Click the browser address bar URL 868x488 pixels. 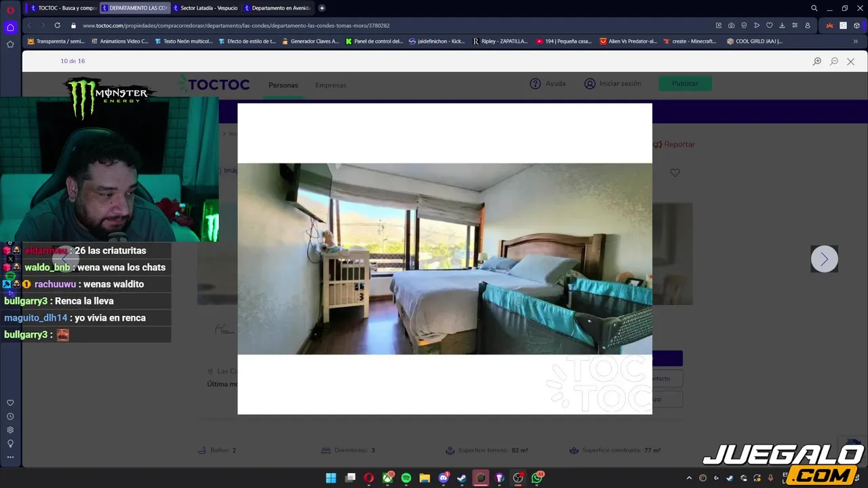coord(236,26)
